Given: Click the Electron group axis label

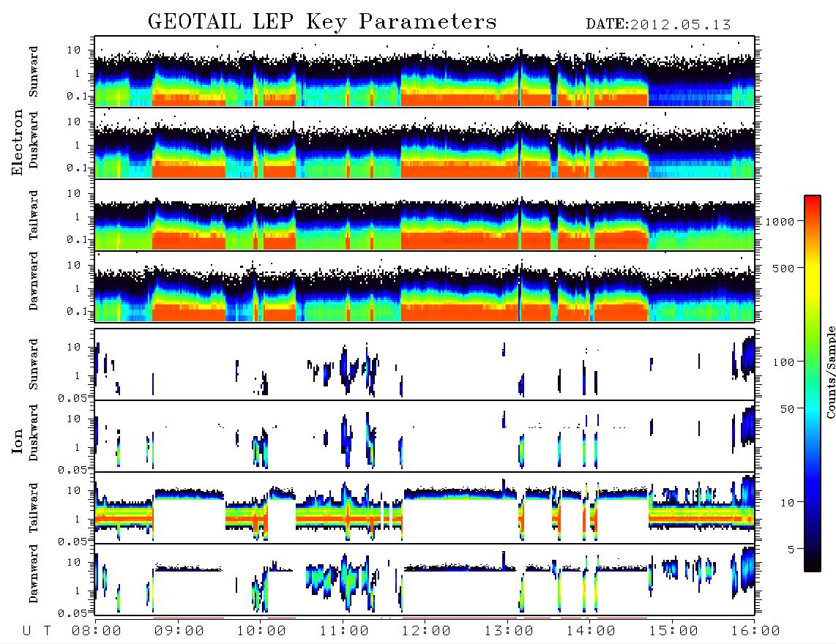Looking at the screenshot, I should point(17,142).
